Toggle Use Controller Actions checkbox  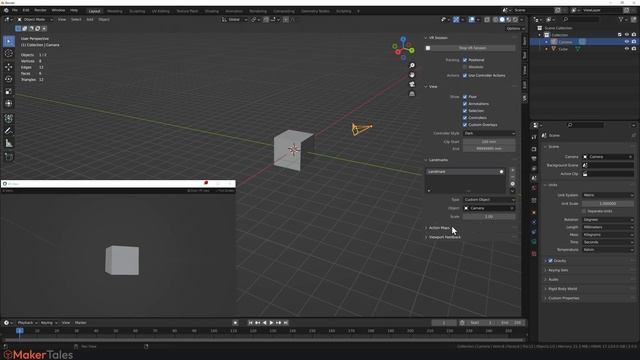click(x=465, y=76)
